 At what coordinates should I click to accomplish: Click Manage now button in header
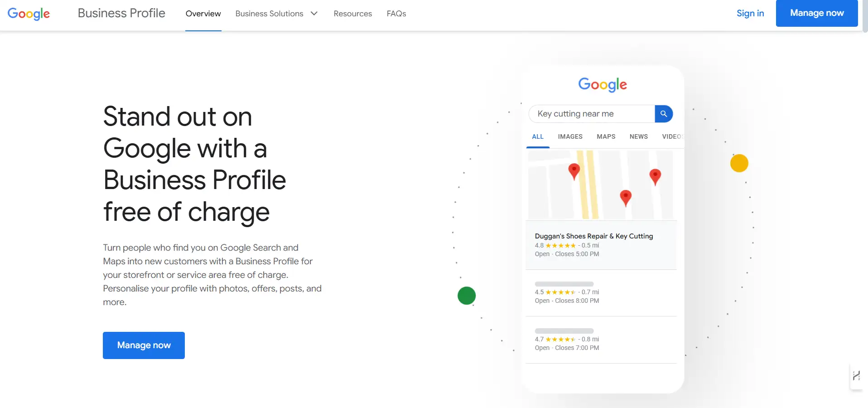817,13
